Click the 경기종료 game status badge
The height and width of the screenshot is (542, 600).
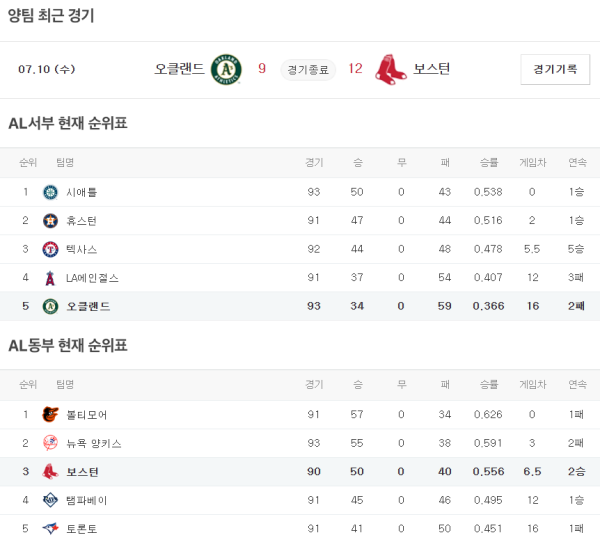pyautogui.click(x=308, y=70)
